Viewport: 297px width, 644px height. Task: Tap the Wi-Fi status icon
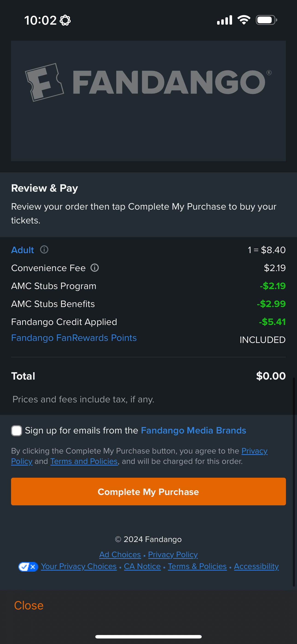pos(244,20)
